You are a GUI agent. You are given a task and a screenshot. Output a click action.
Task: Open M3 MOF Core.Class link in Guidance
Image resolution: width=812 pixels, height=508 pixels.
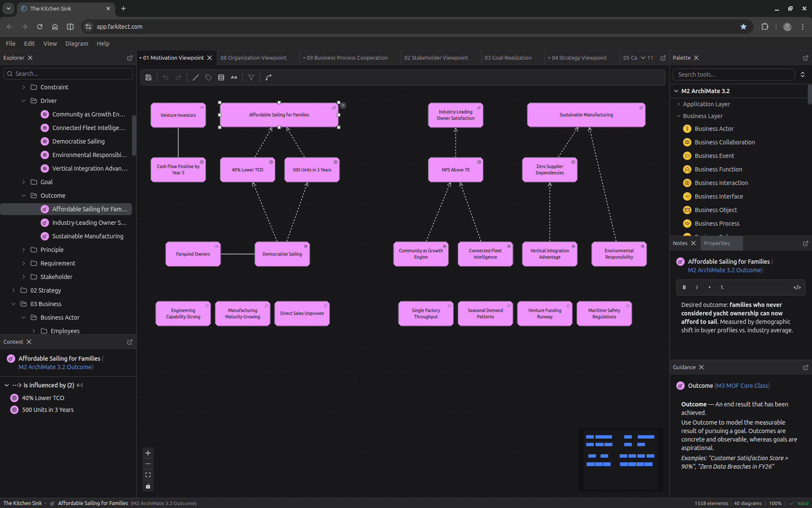pos(742,386)
